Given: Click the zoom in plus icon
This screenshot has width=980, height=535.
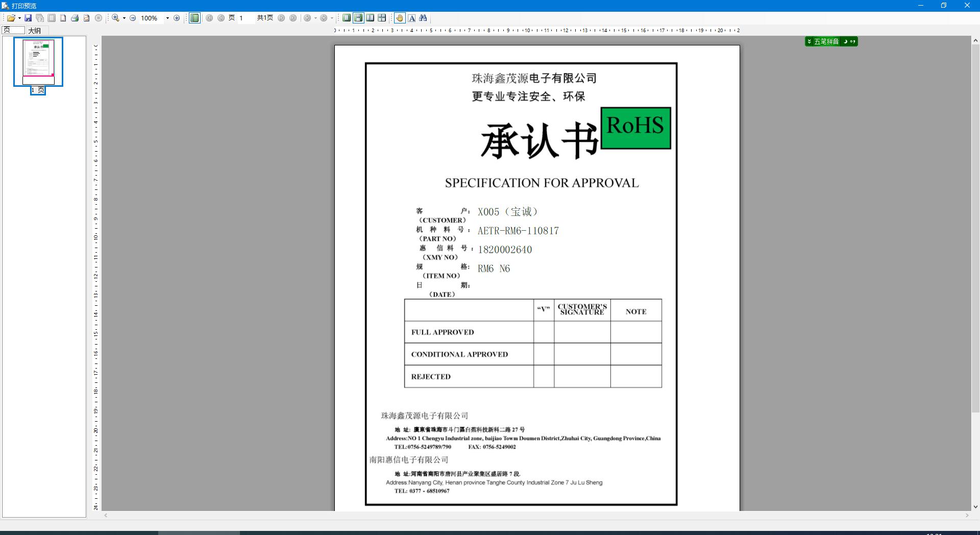Looking at the screenshot, I should click(177, 18).
